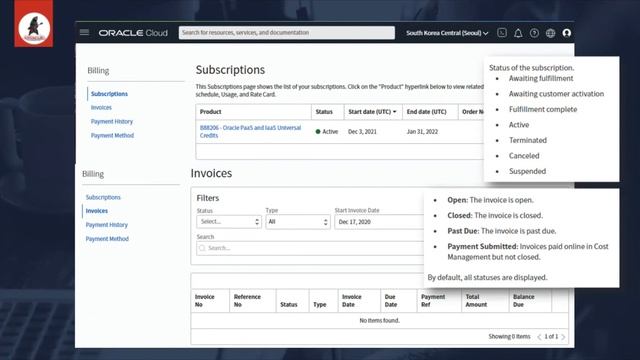The height and width of the screenshot is (360, 640).
Task: Click the Type column header in Invoices table
Action: [320, 305]
